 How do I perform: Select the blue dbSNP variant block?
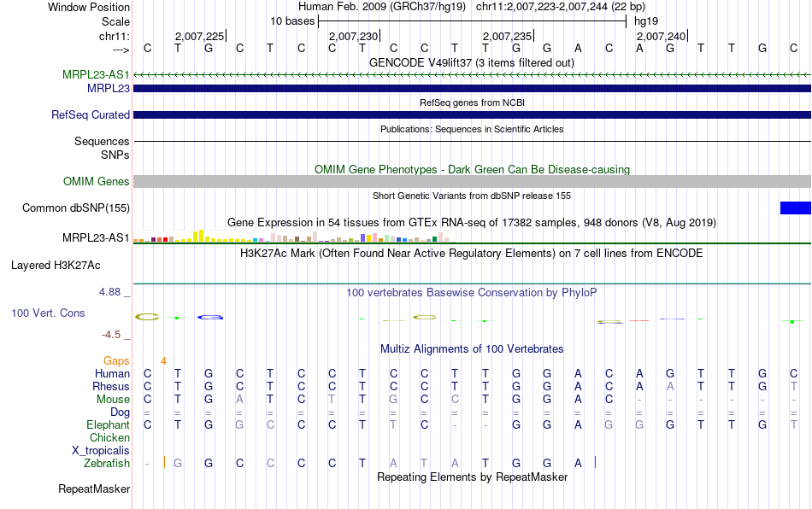pyautogui.click(x=796, y=208)
